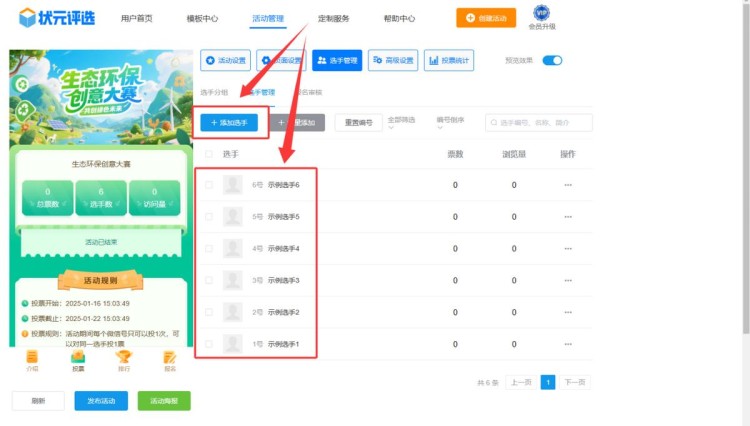Click the 添加选手 button
Image resolution: width=750 pixels, height=426 pixels.
click(x=230, y=122)
